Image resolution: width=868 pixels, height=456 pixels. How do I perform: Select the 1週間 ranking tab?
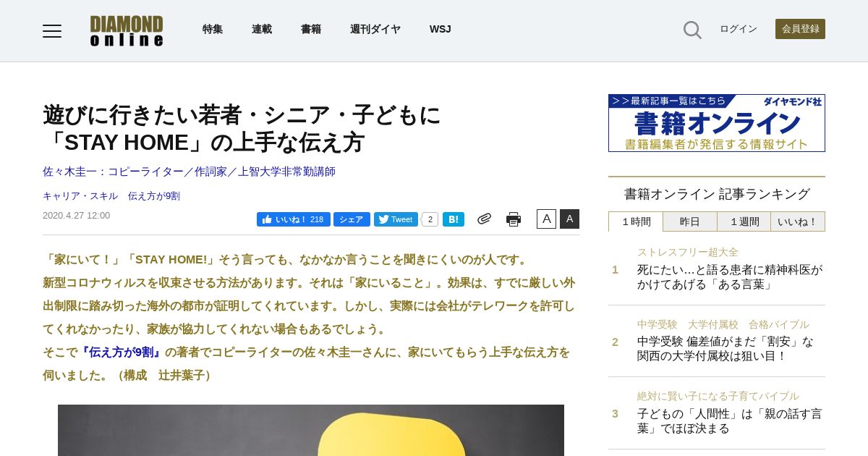pyautogui.click(x=744, y=221)
